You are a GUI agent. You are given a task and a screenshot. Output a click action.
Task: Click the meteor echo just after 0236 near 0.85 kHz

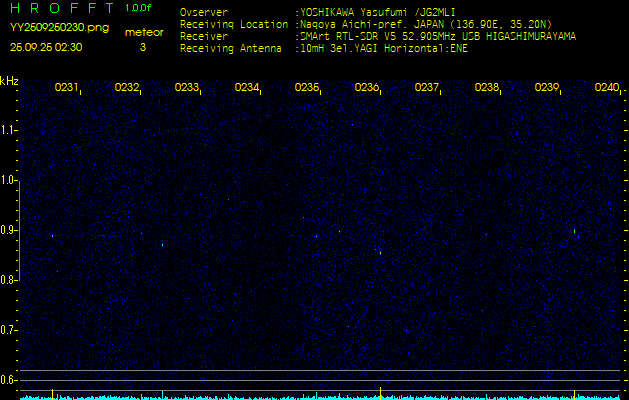[380, 253]
